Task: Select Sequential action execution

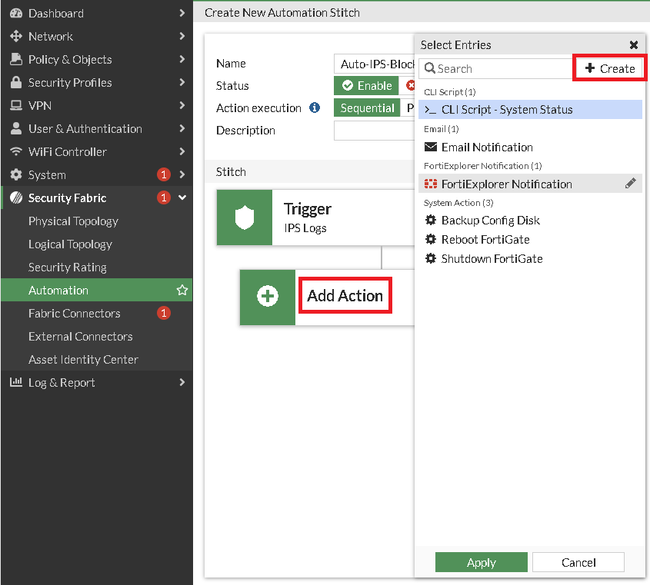Action: pyautogui.click(x=367, y=108)
